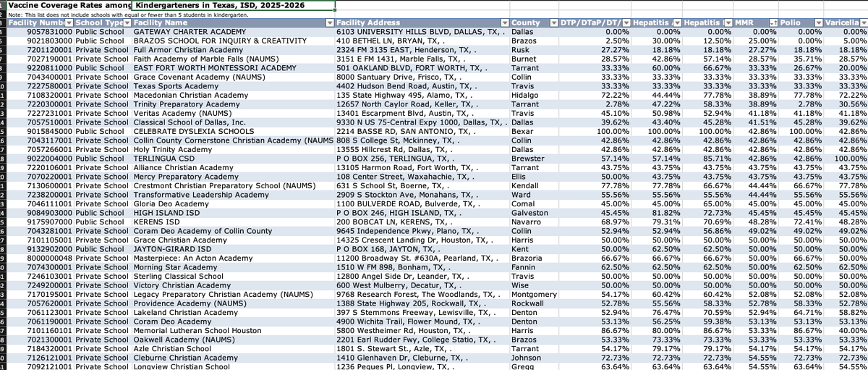Select the JAYTON-GIRARD ISD name cell

pos(234,248)
